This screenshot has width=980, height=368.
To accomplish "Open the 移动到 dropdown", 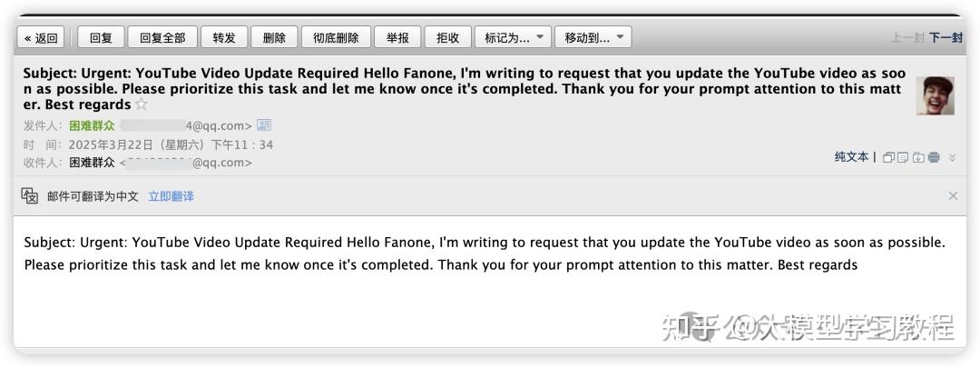I will coord(593,37).
